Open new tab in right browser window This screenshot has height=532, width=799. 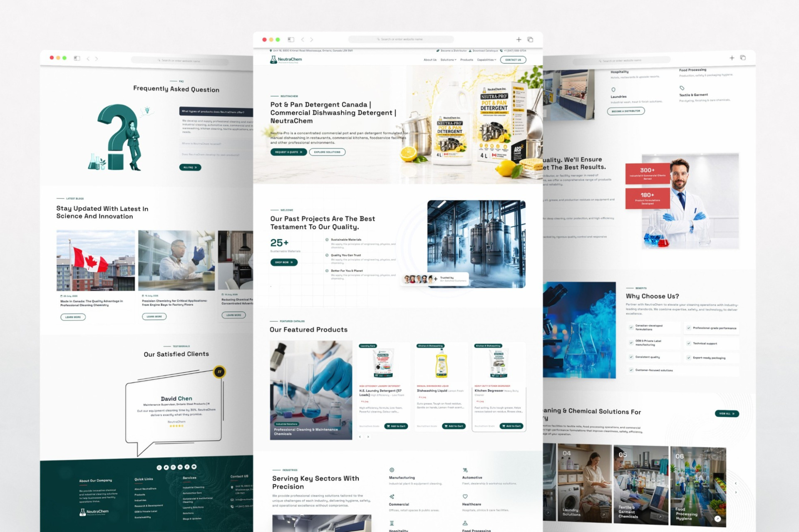pos(732,58)
